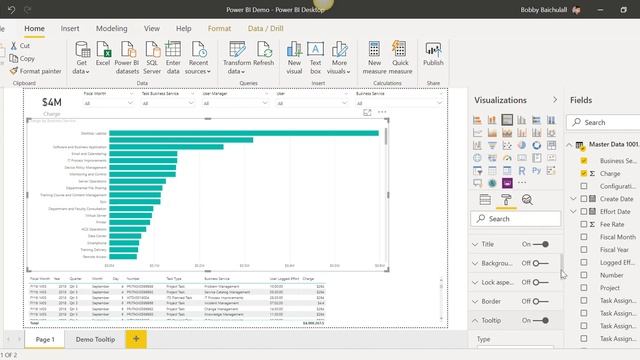Open bar chart More options ellipsis
The image size is (640, 360).
tap(382, 112)
